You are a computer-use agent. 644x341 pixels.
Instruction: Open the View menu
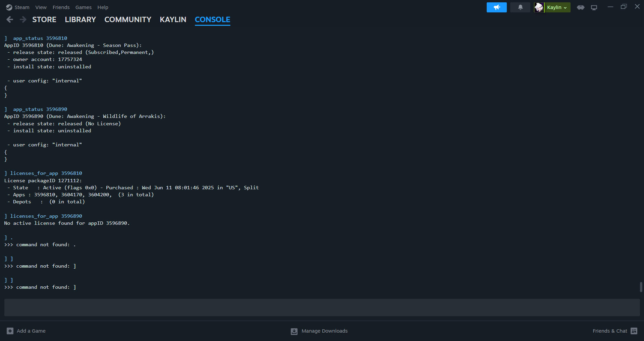pyautogui.click(x=41, y=7)
